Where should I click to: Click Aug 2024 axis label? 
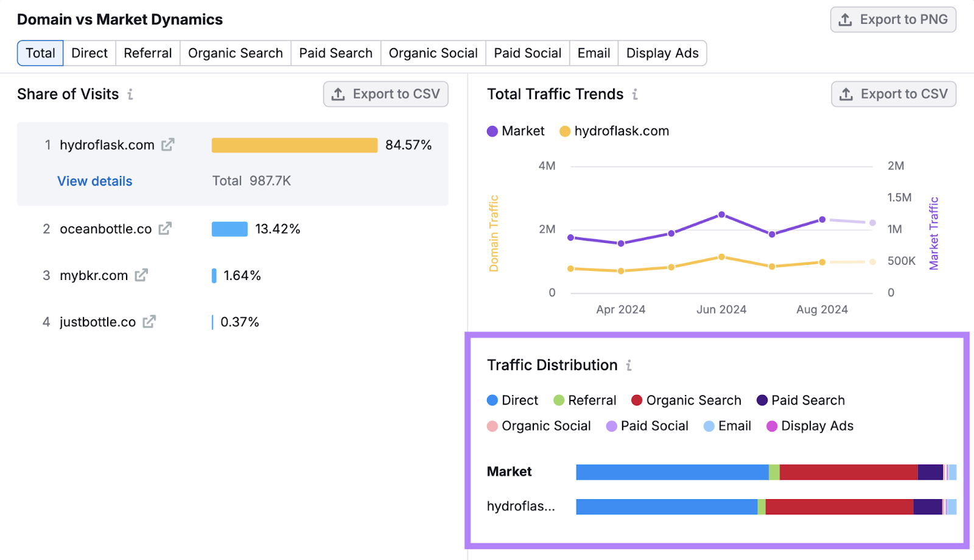(822, 309)
